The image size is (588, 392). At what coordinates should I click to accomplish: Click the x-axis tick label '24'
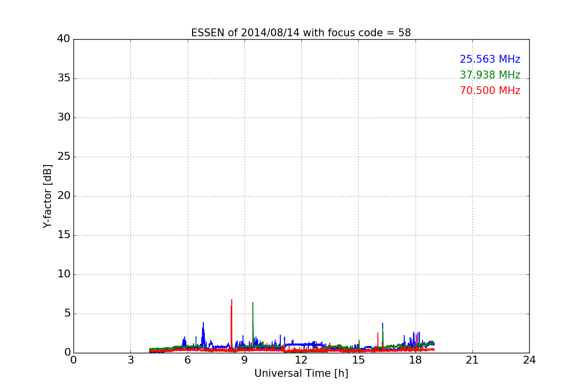click(529, 360)
